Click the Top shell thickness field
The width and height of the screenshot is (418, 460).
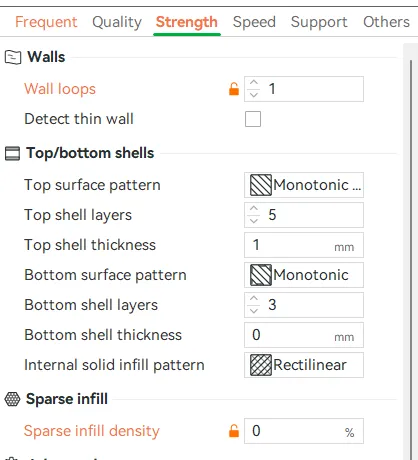304,245
